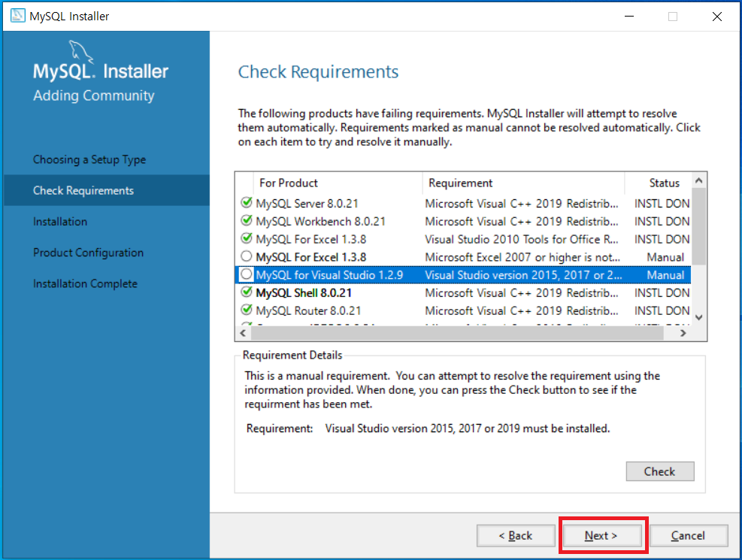Click Visual Studio version 2015, 2017 requirement cell

(523, 275)
